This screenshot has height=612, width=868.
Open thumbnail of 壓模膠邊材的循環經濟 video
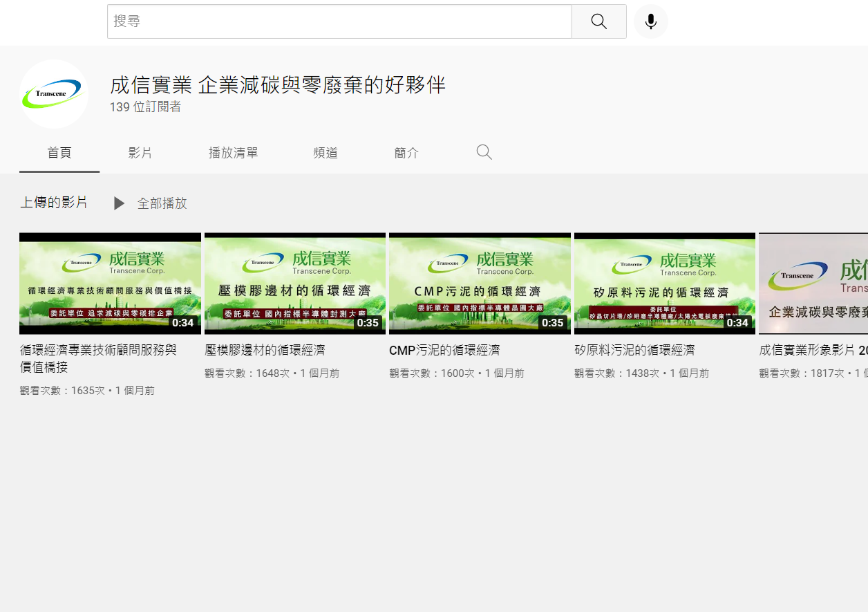pos(295,284)
